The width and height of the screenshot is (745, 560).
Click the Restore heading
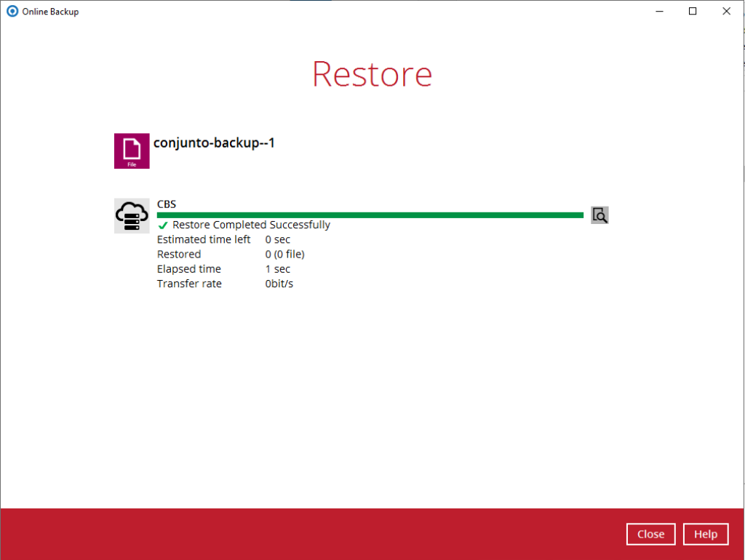point(372,74)
